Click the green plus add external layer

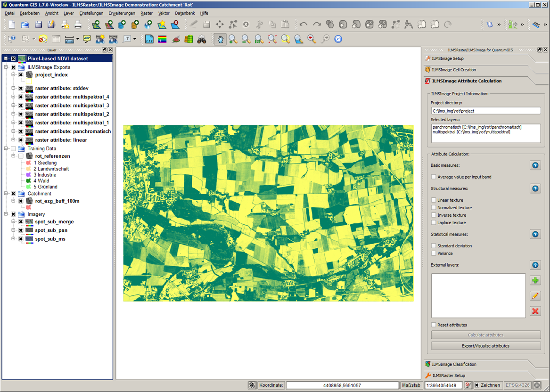pos(535,281)
